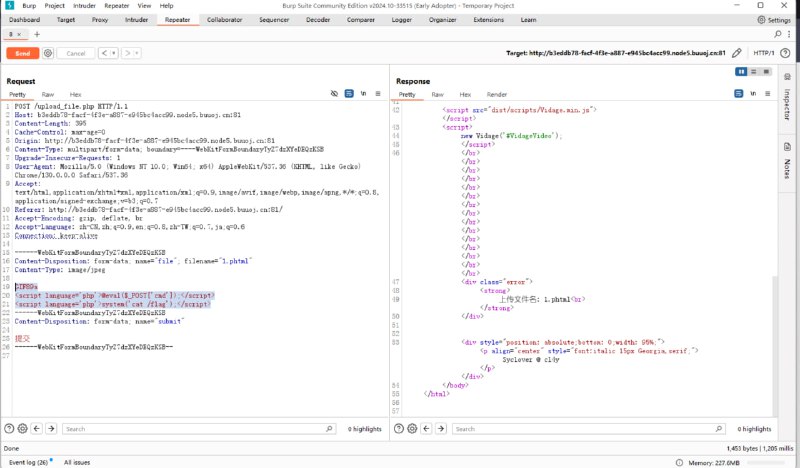Switch to side-by-side layout view

coord(741,72)
